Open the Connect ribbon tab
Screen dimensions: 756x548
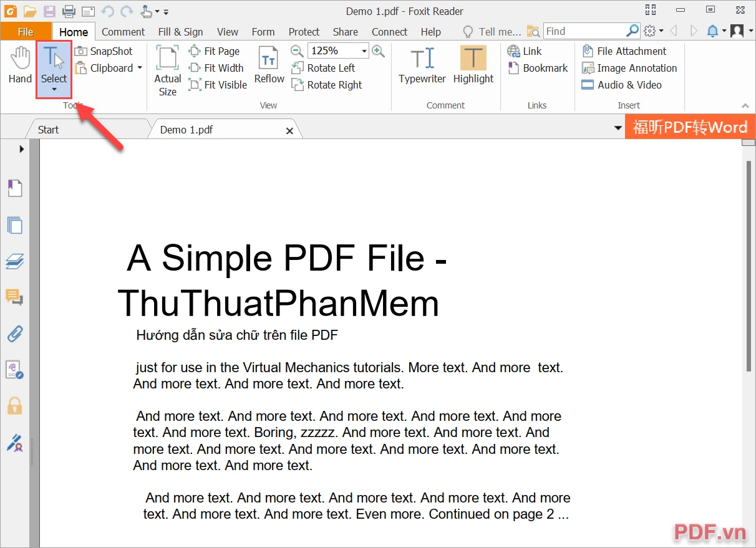[390, 32]
